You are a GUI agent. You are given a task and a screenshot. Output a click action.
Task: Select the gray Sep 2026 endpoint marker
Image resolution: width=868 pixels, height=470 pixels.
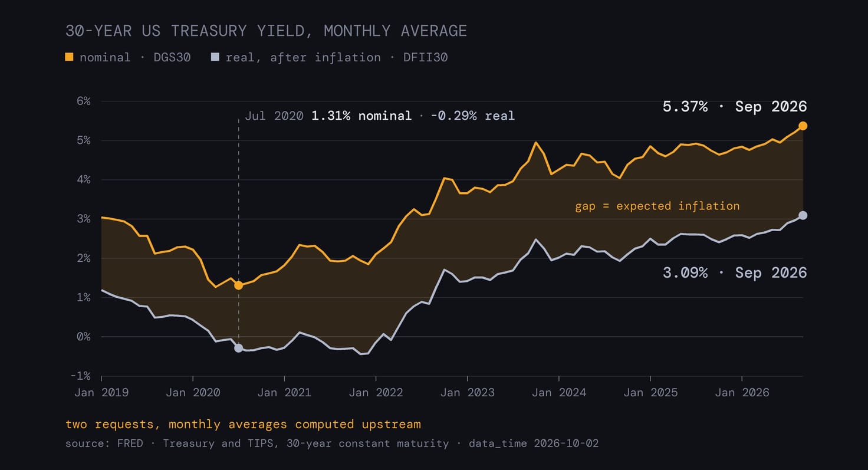point(803,215)
